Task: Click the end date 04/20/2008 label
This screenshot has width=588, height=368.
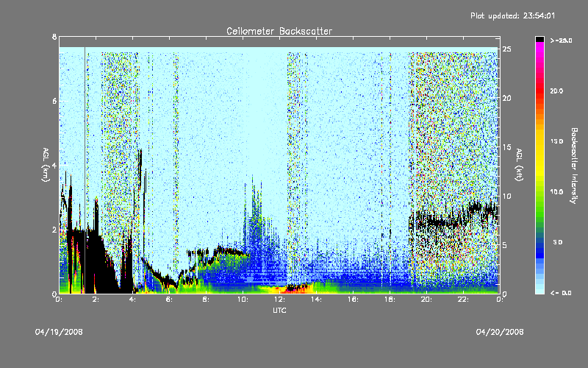Action: pyautogui.click(x=500, y=332)
